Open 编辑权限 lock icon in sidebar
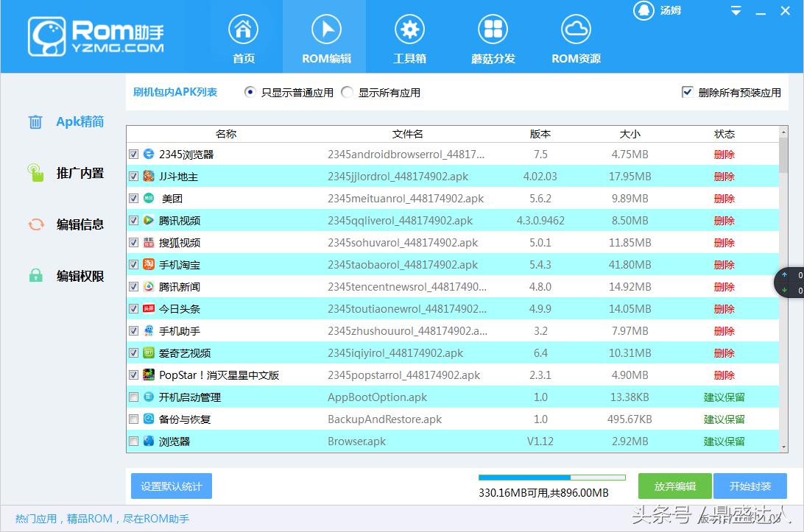The image size is (804, 532). pos(35,276)
